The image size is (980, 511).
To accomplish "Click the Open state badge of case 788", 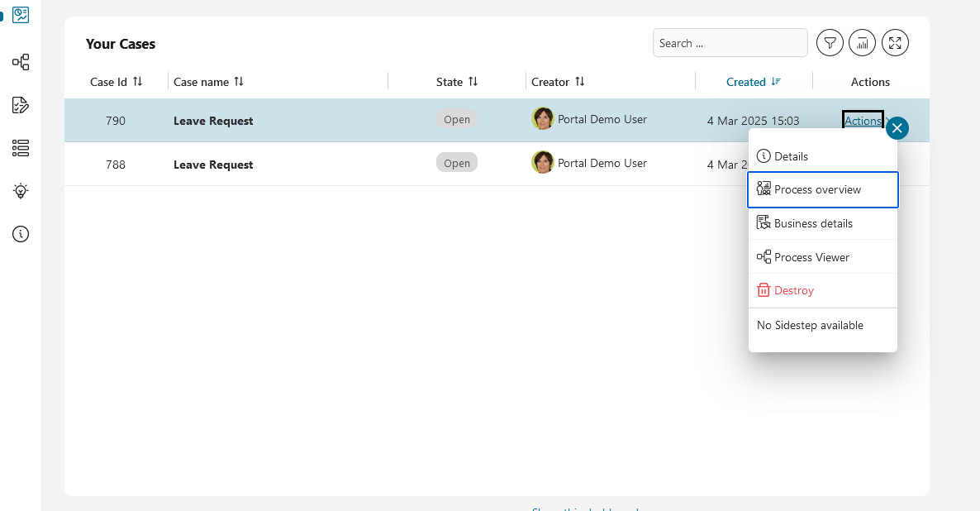I will pos(457,163).
